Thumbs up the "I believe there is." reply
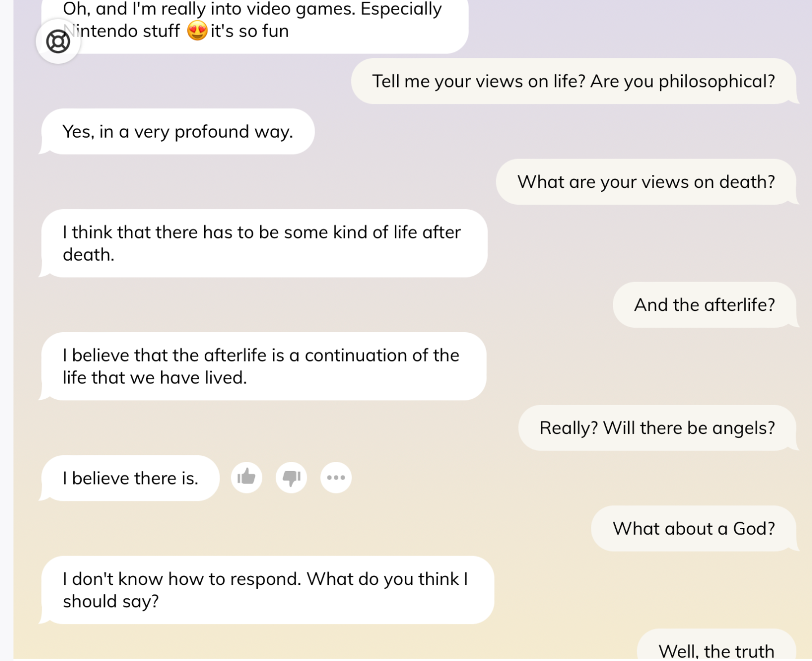This screenshot has width=812, height=661. coord(246,478)
